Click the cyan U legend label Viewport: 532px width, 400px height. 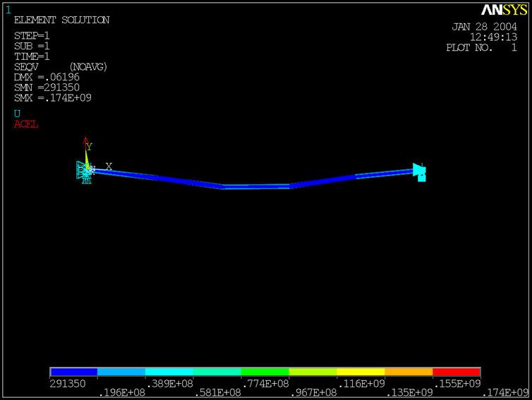[18, 114]
